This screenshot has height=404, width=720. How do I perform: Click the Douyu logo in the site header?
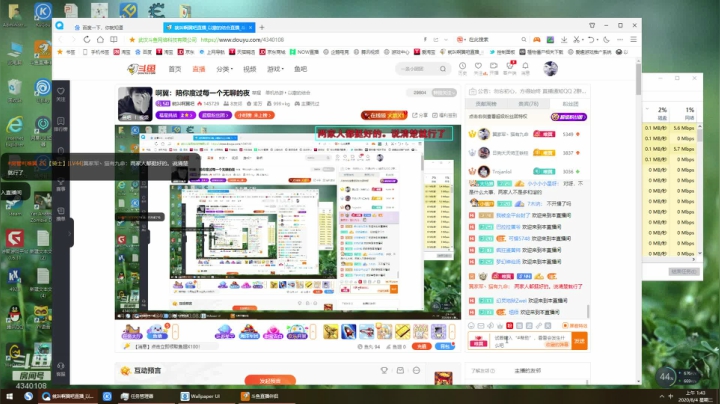click(x=141, y=69)
